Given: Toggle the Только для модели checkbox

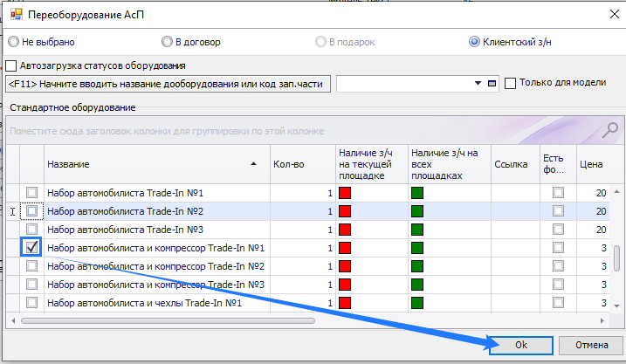Looking at the screenshot, I should click(511, 83).
